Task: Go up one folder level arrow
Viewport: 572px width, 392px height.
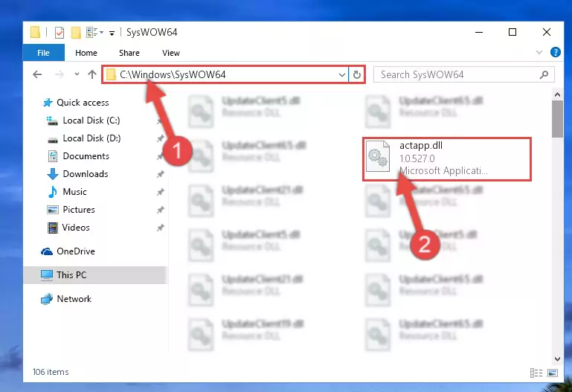Action: (92, 74)
